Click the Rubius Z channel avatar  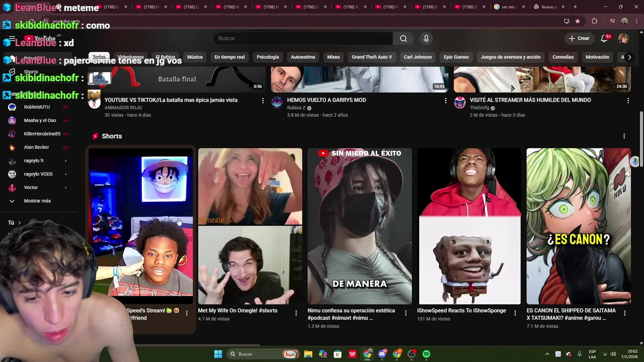(277, 103)
